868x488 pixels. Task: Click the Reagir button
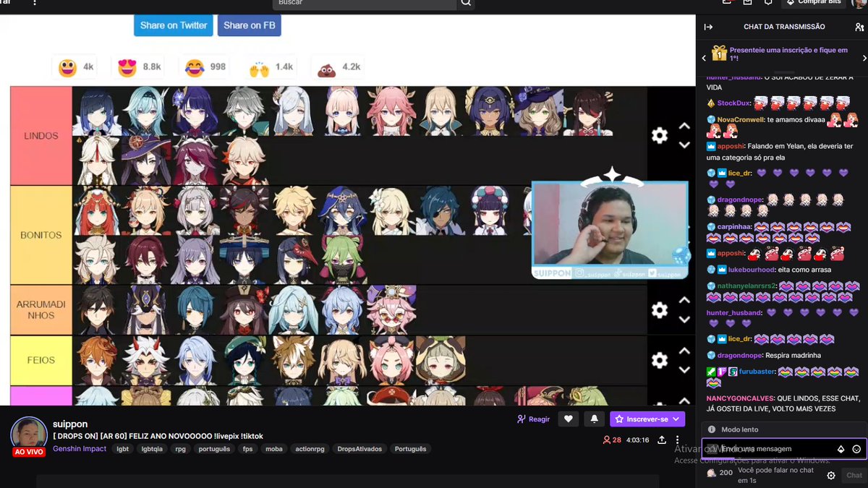tap(533, 419)
